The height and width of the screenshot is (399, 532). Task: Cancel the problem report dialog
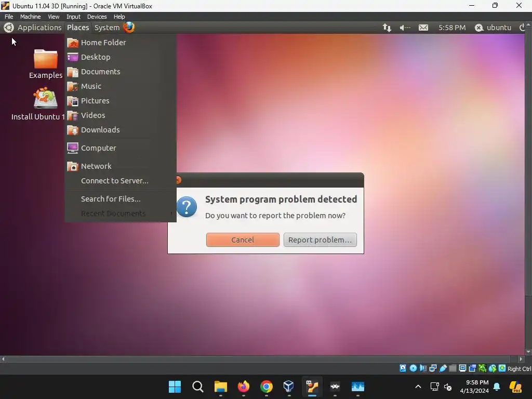point(243,240)
